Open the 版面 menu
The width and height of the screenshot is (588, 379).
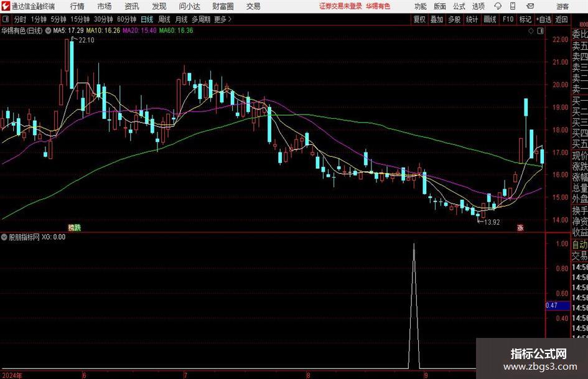(439, 6)
